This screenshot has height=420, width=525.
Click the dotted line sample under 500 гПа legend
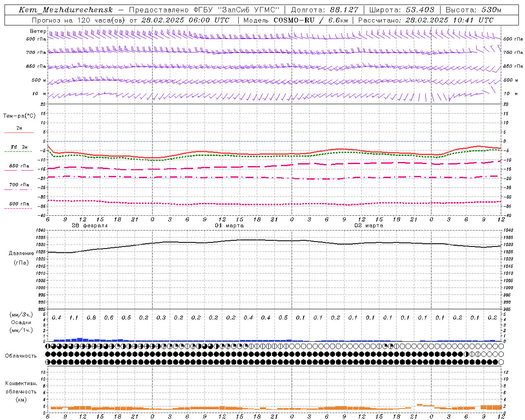[18, 208]
